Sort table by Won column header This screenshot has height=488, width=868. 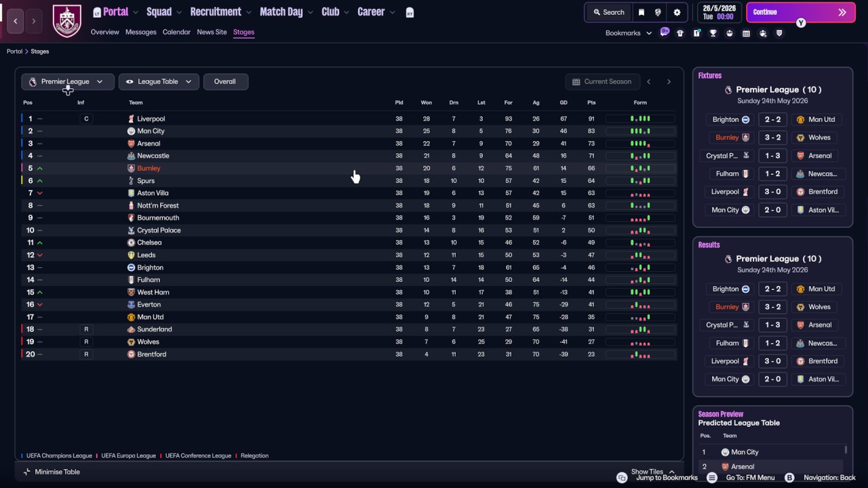(427, 102)
